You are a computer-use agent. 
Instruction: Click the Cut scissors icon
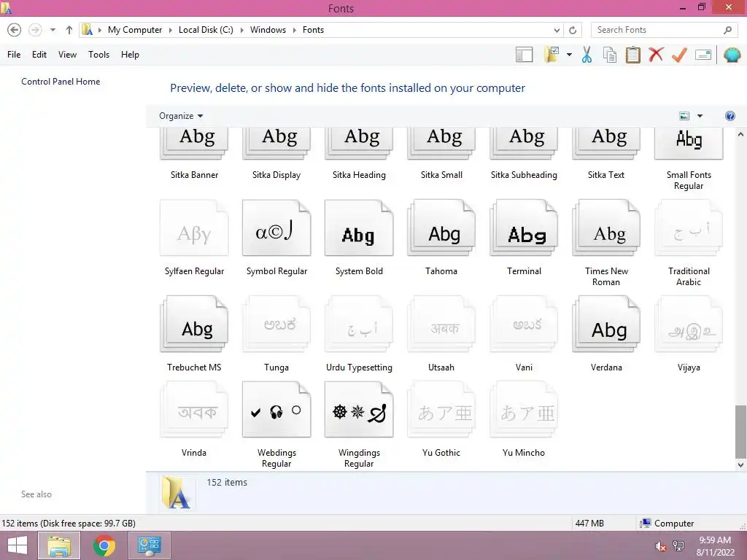[x=587, y=55]
